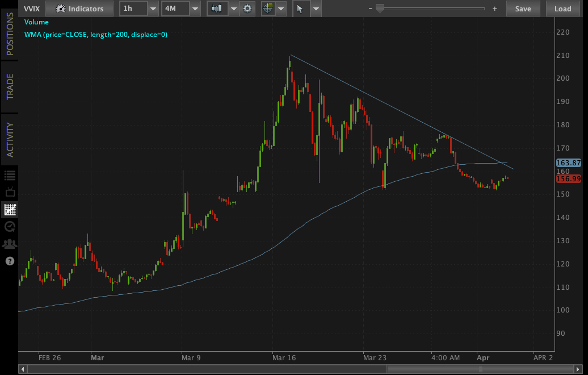Click the VVIX symbol label

point(32,9)
